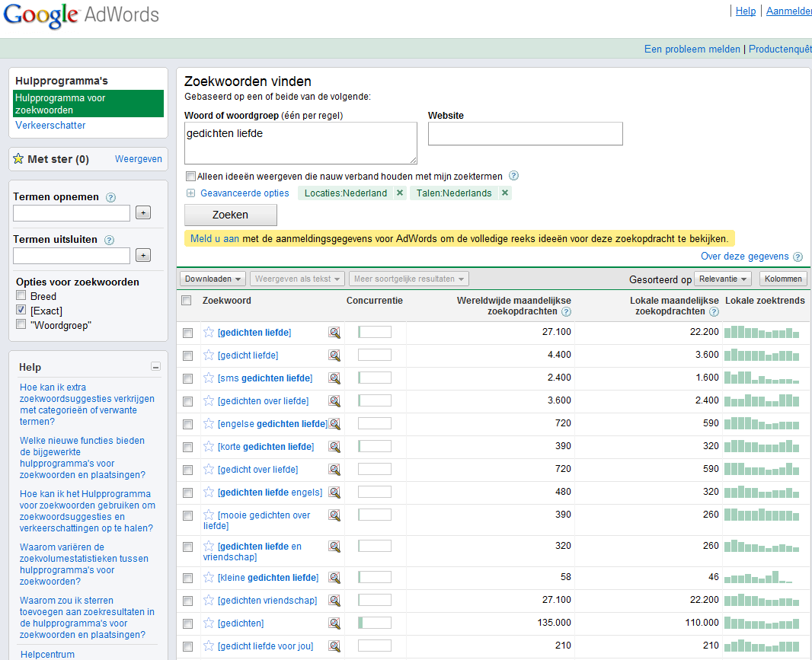This screenshot has height=660, width=812.
Task: Open magnifier icon for [engelse gedichten liefde]
Action: (x=334, y=423)
